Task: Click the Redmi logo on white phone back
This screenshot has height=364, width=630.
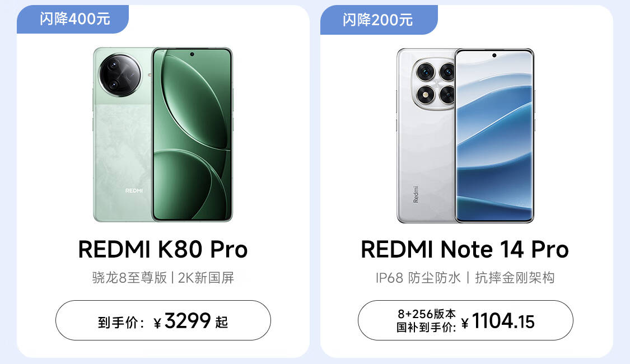Action: tap(416, 194)
